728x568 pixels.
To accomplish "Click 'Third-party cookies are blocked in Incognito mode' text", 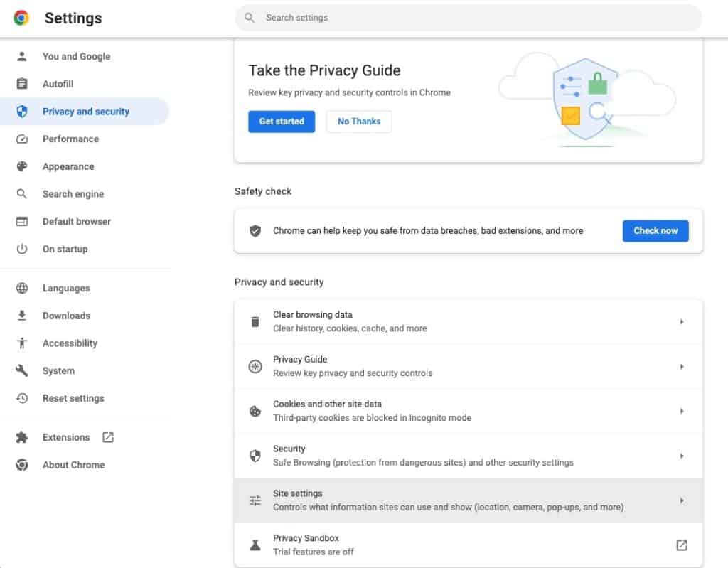I will pos(372,418).
